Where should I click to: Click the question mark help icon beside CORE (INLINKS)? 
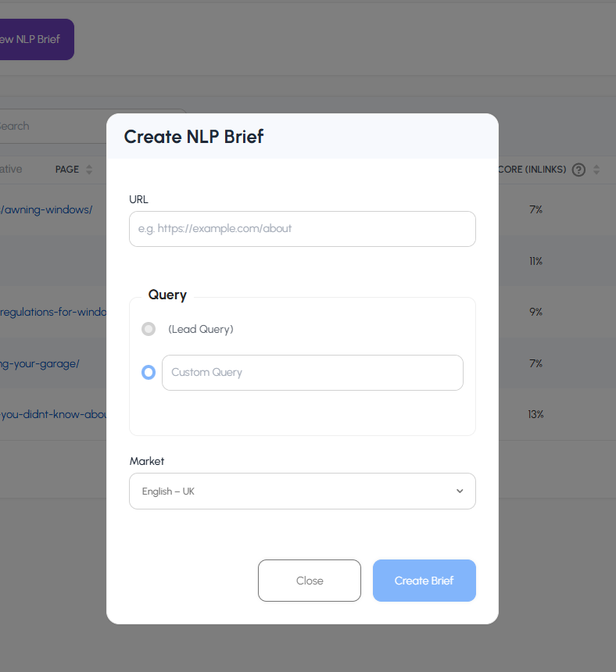(578, 170)
